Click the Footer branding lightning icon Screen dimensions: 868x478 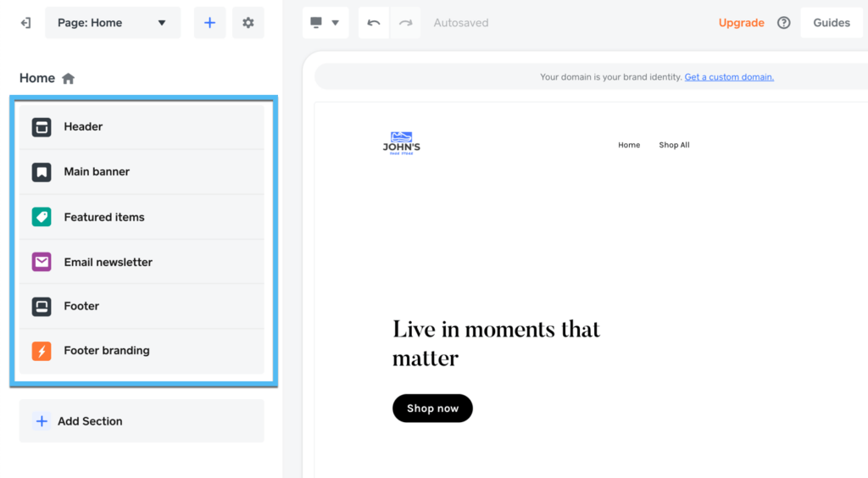tap(42, 351)
